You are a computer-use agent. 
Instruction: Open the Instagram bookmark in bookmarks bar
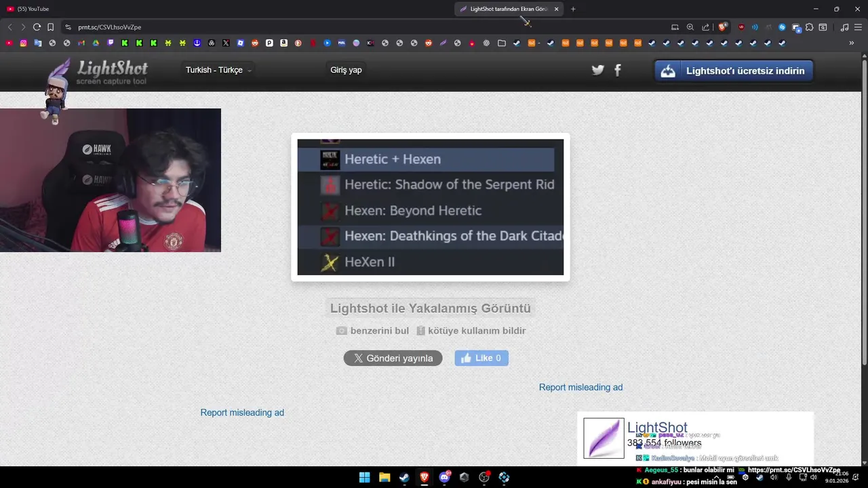pyautogui.click(x=23, y=43)
